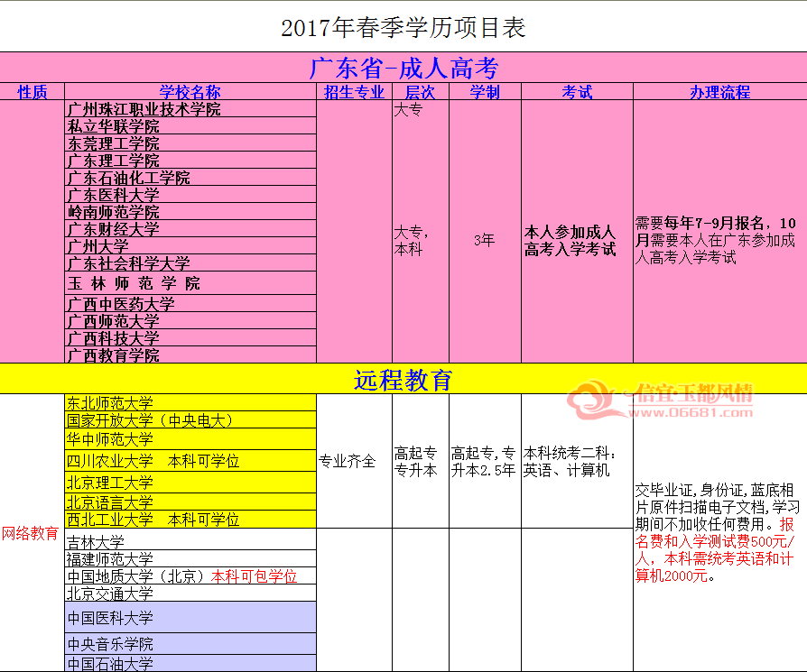The image size is (807, 672).
Task: Select the "玉林师范学院" cell
Action: coord(190,283)
